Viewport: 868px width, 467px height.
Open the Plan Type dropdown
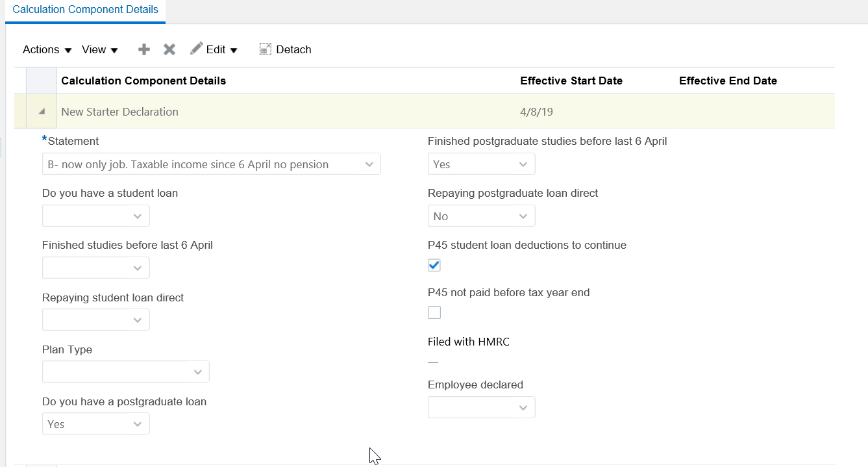(x=198, y=372)
